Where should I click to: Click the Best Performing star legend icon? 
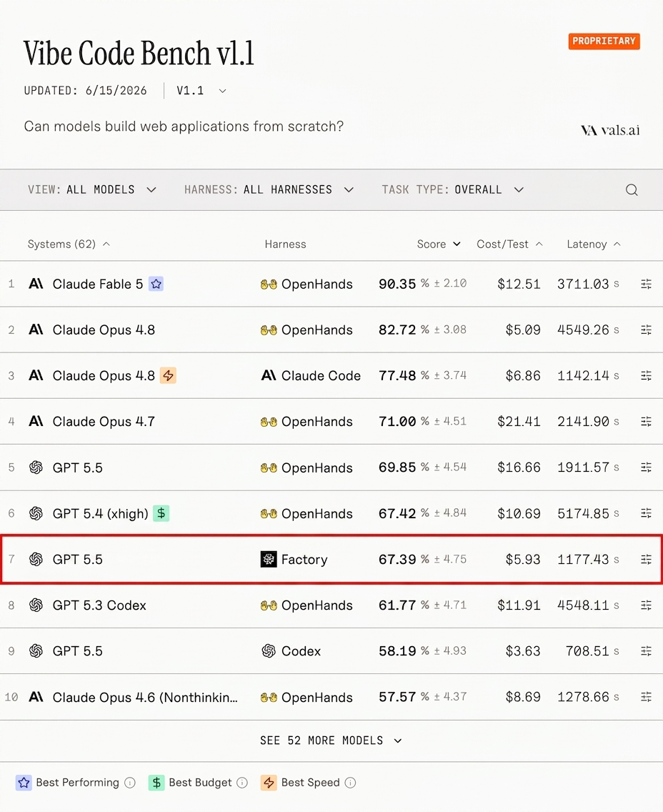(x=24, y=783)
